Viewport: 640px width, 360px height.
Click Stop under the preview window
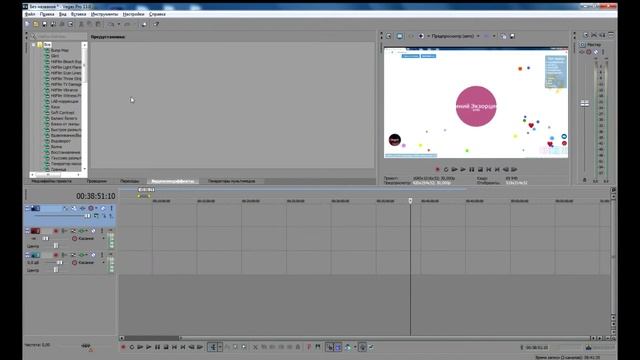pyautogui.click(x=480, y=169)
